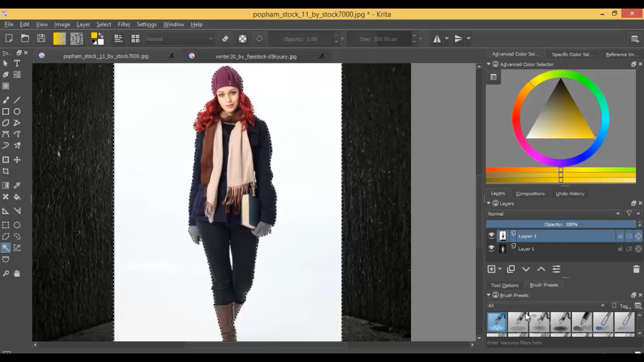Select the Text tool in the toolbox
Screen dimensions: 644x362
[17, 63]
